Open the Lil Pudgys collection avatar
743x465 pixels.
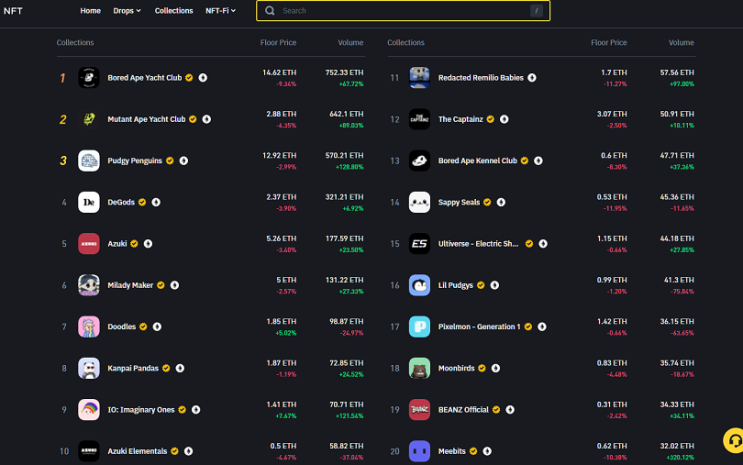[x=419, y=285]
